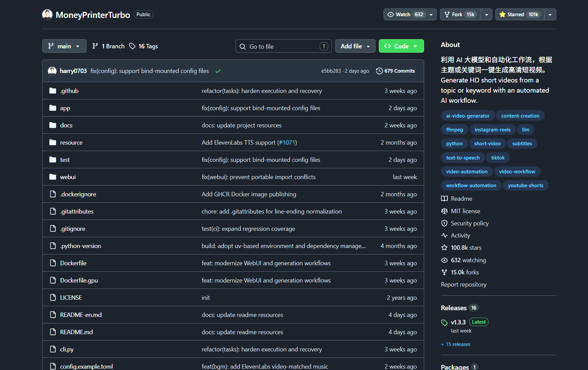
Task: Toggle the Starred button for this repository
Action: point(519,15)
